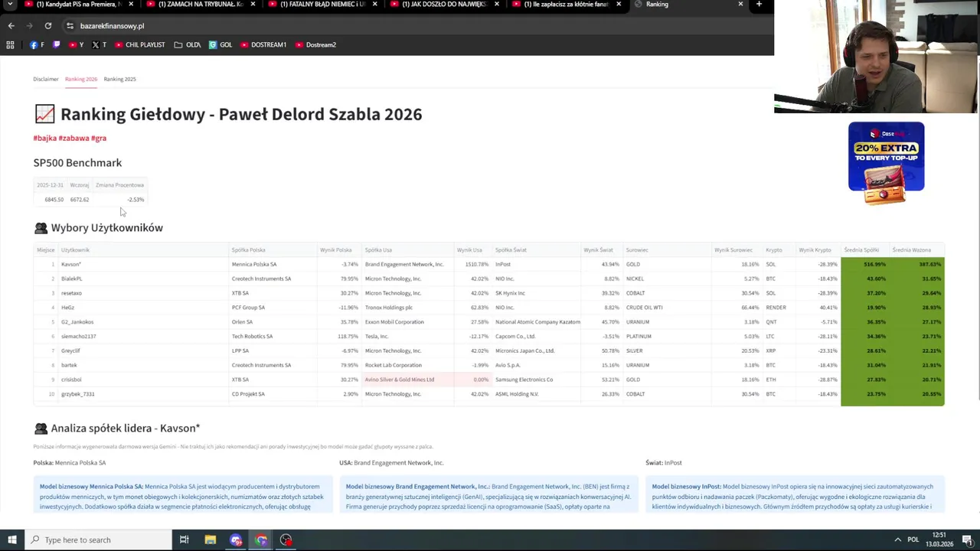This screenshot has height=551, width=980.
Task: Open File Explorer from the taskbar
Action: 211,540
